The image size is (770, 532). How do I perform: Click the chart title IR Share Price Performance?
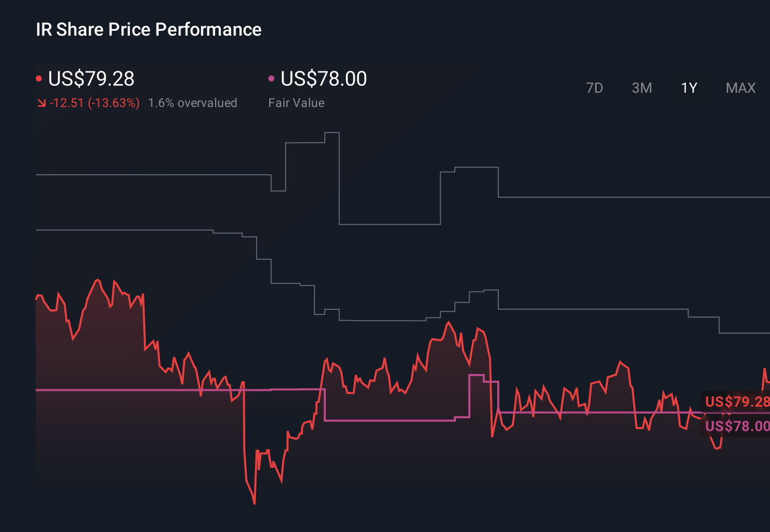[148, 30]
